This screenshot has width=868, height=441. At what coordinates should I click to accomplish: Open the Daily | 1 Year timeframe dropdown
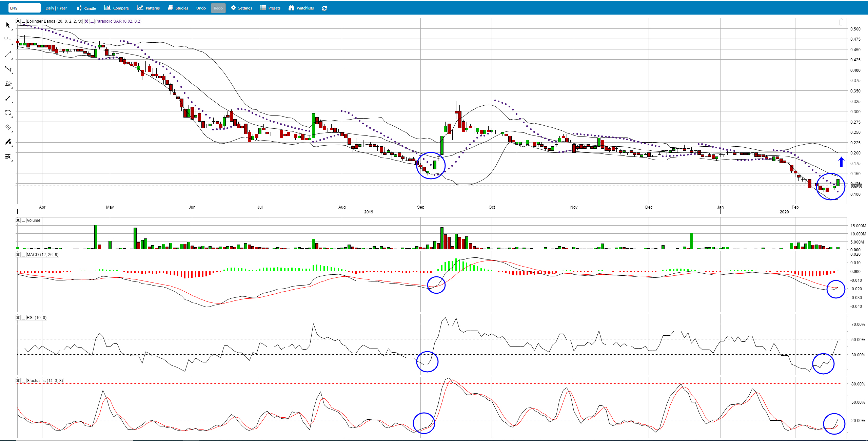56,8
